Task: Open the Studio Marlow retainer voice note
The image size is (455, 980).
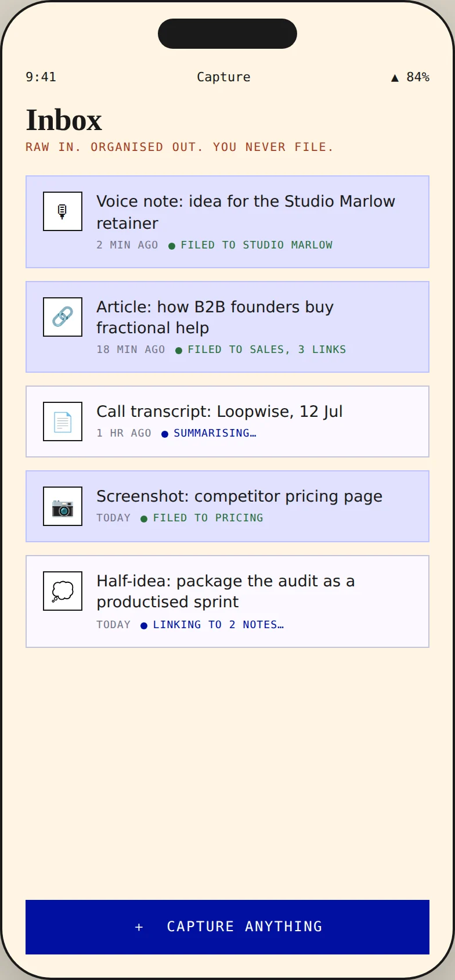Action: (228, 222)
